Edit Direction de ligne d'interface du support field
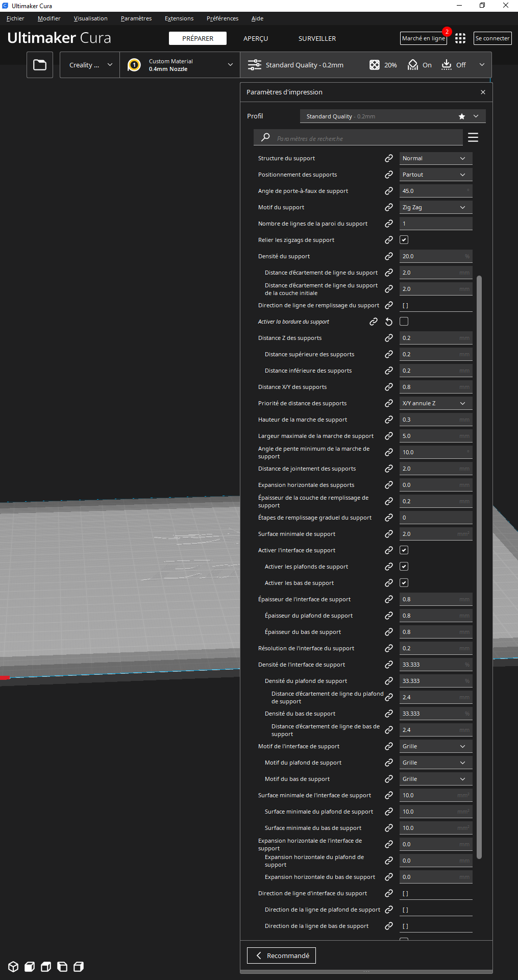 [x=436, y=893]
